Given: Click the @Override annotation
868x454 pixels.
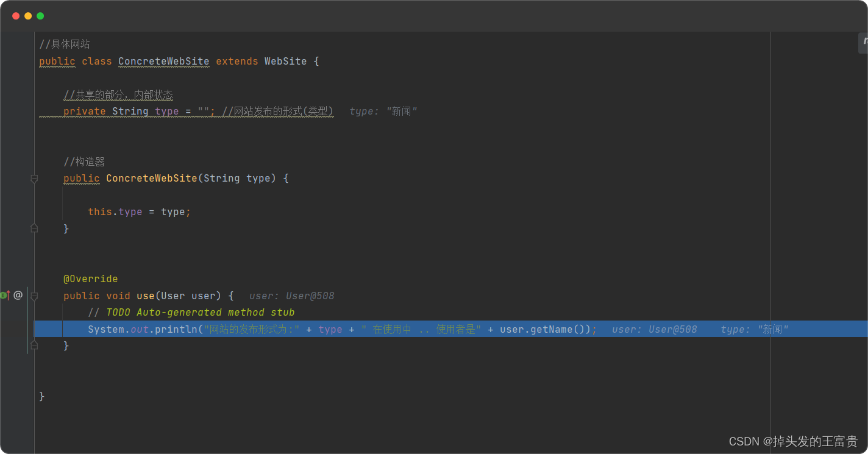Looking at the screenshot, I should pos(91,278).
